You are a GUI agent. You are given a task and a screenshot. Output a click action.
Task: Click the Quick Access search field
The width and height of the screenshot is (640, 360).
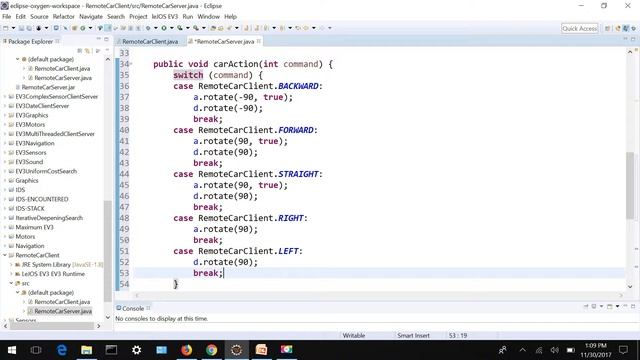(580, 28)
